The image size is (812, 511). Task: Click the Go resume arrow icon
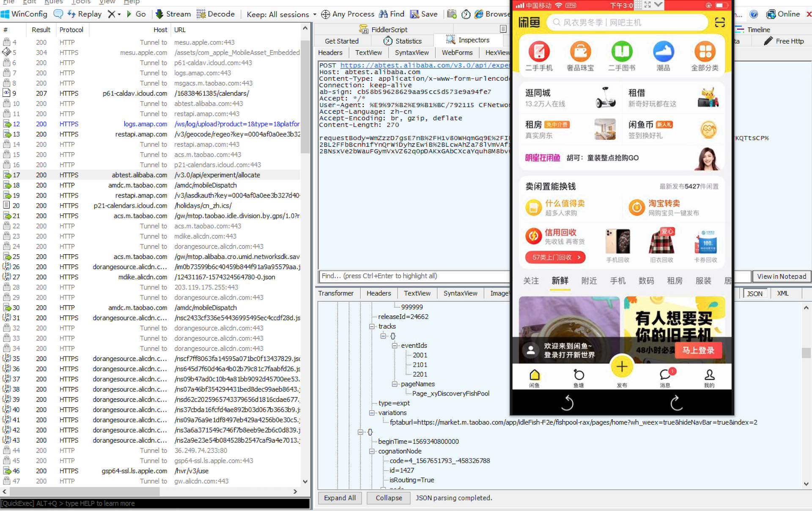[x=129, y=14]
